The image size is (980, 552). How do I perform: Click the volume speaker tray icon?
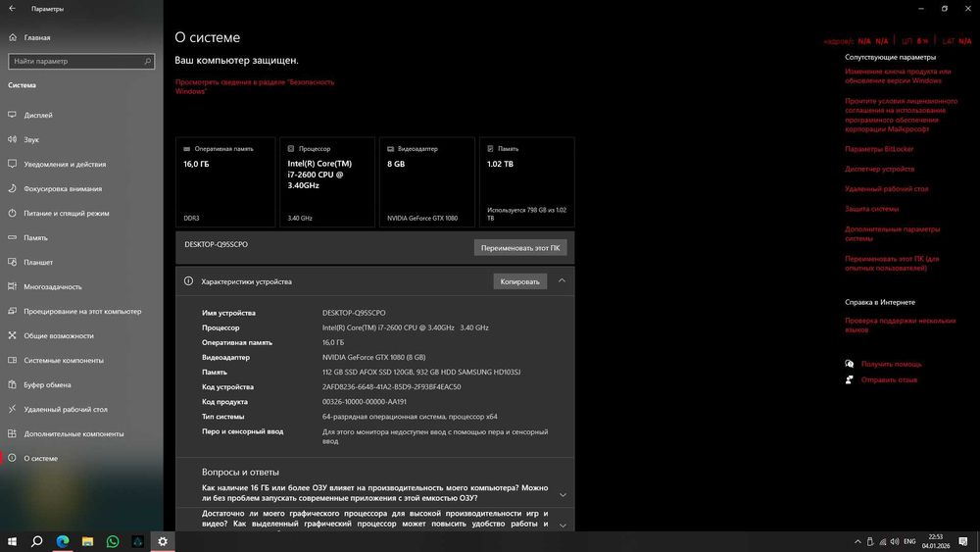895,541
